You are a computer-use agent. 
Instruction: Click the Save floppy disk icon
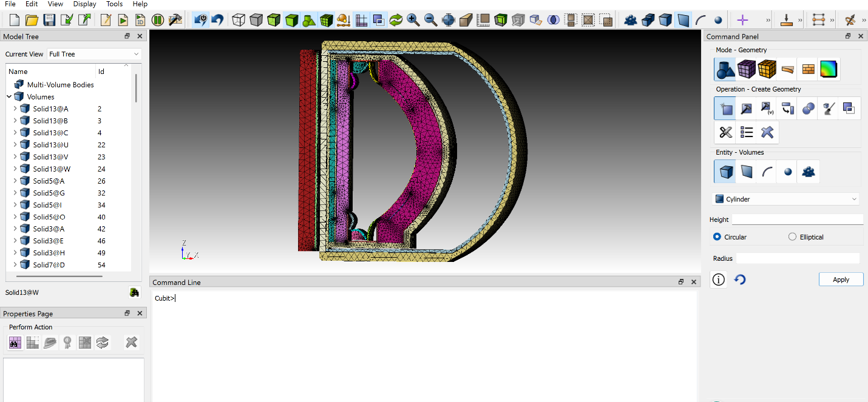pos(49,20)
